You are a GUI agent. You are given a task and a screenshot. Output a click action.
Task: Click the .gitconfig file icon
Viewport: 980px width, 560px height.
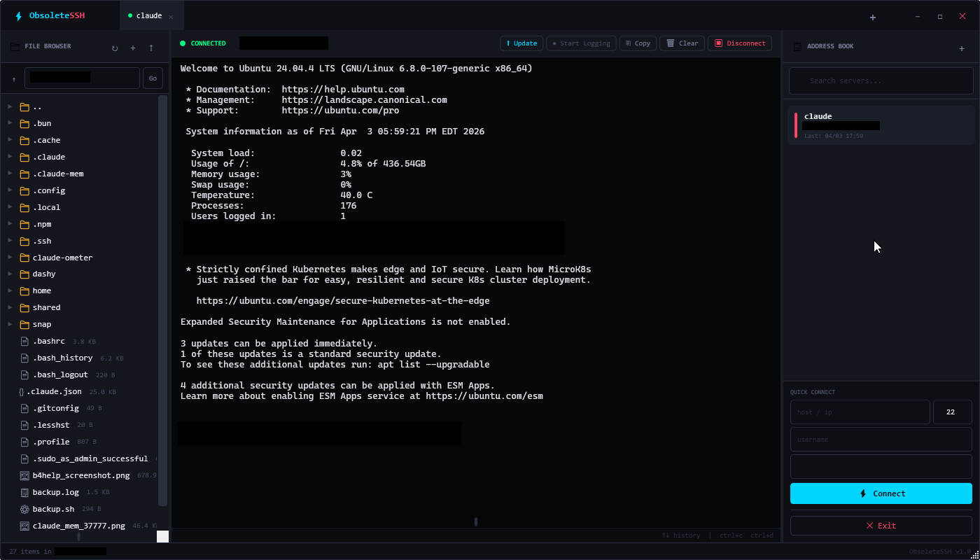click(25, 409)
